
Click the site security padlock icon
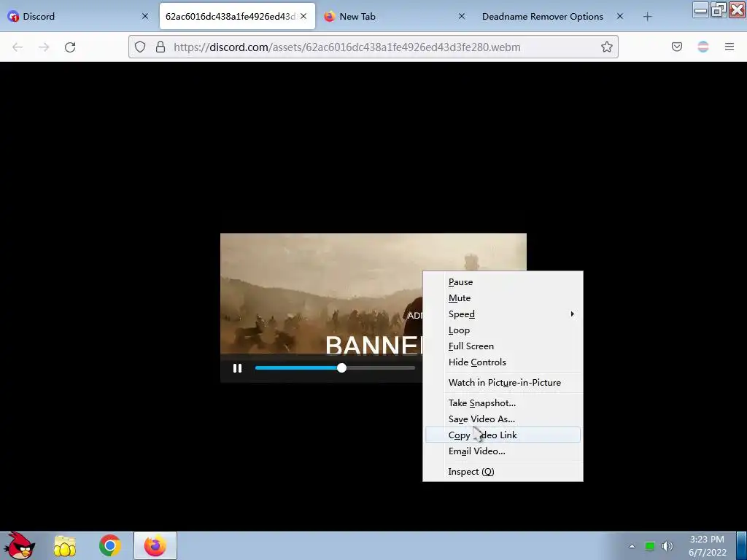[160, 47]
